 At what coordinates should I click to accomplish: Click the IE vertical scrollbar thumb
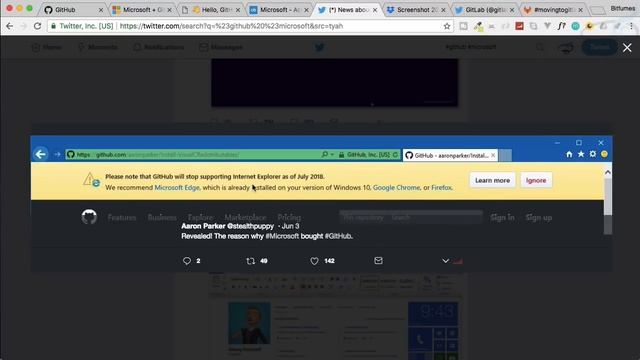[x=608, y=197]
